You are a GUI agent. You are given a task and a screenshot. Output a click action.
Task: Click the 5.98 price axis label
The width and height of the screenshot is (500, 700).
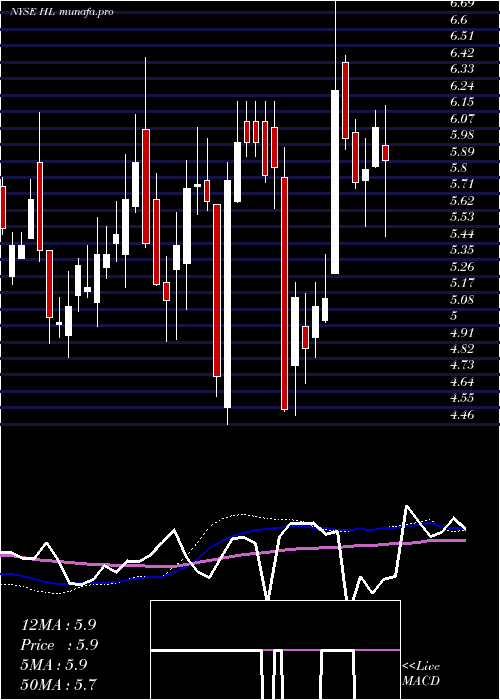(x=462, y=135)
